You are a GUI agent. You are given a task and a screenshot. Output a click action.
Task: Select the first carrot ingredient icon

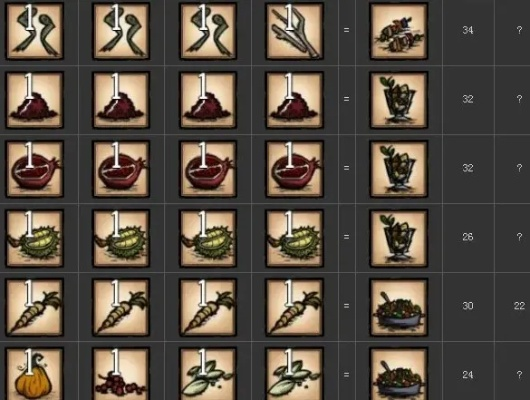tap(34, 307)
